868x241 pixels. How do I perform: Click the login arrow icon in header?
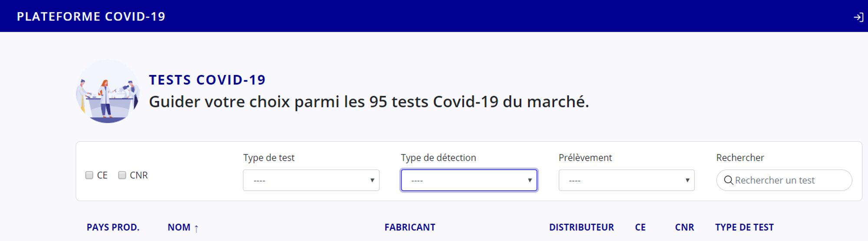click(858, 17)
